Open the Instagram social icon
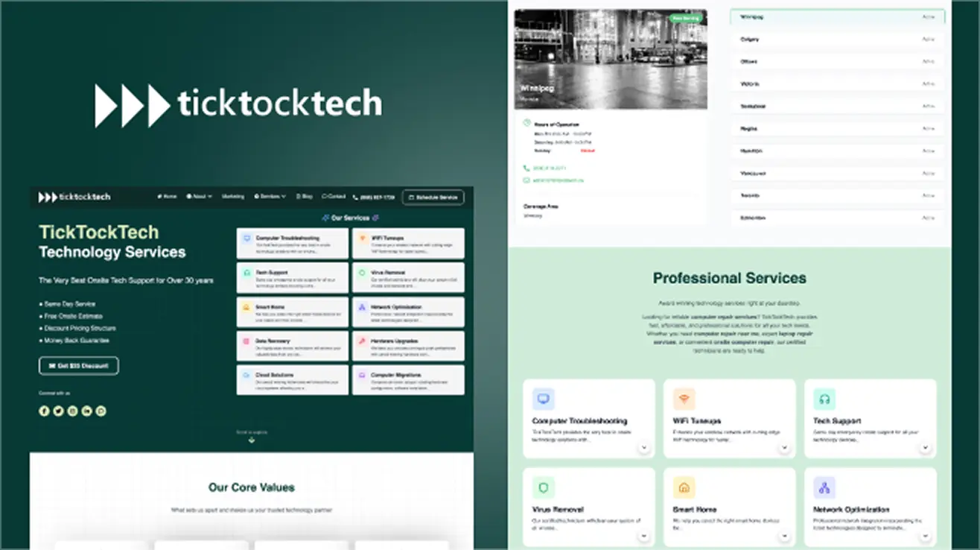The width and height of the screenshot is (980, 550). 72,411
